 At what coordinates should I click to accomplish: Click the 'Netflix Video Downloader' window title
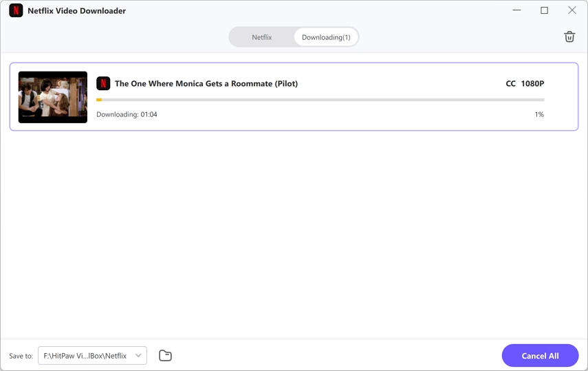(77, 11)
